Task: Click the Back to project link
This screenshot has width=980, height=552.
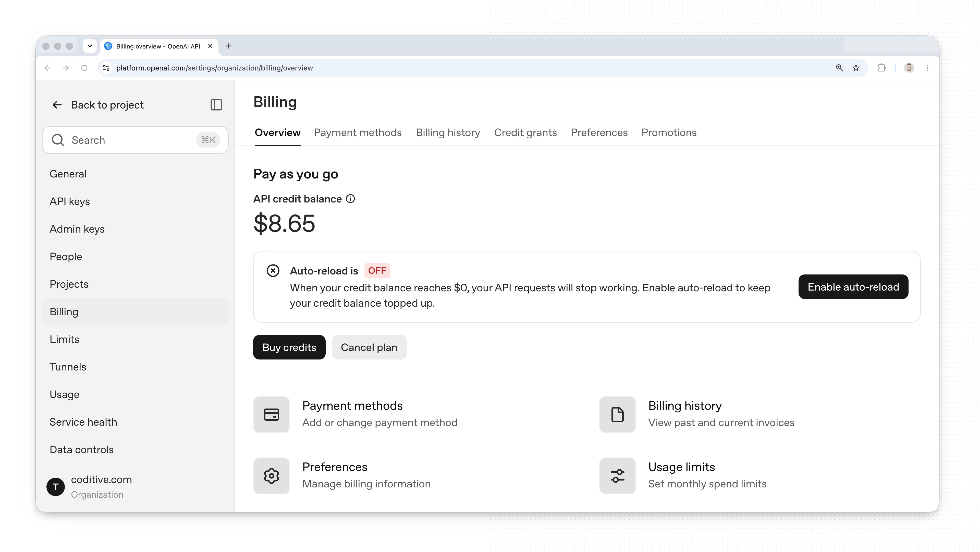Action: [107, 105]
